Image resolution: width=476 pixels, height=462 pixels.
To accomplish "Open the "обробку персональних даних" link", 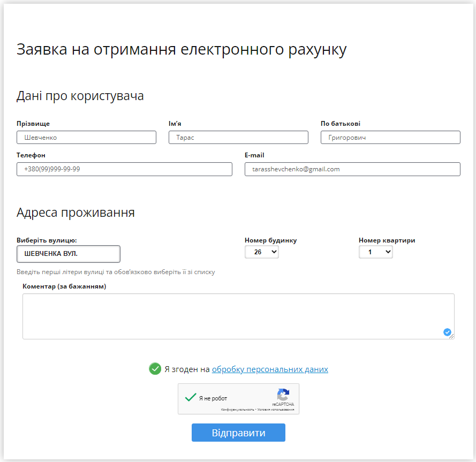I will (270, 369).
